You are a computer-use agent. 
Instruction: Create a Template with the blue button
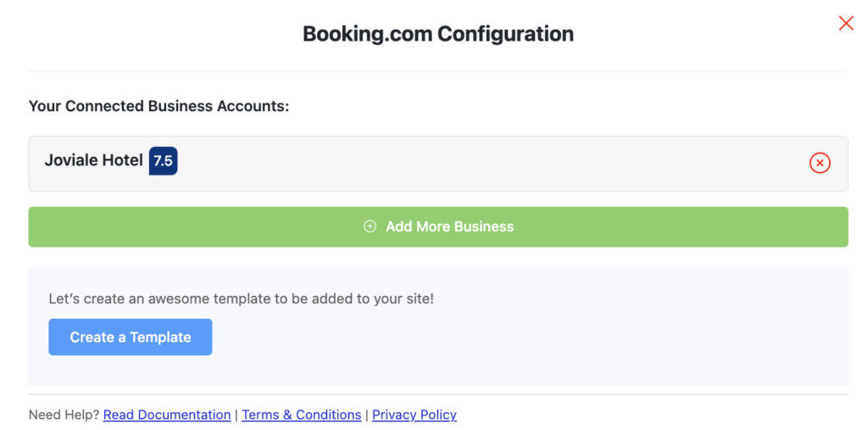[x=130, y=337]
